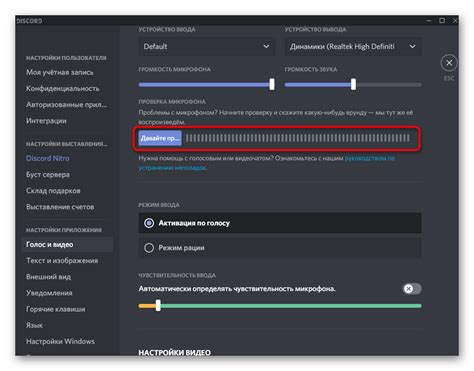Viewport: 474px width, 371px height.
Task: Open Настройки Windows section
Action: [60, 341]
